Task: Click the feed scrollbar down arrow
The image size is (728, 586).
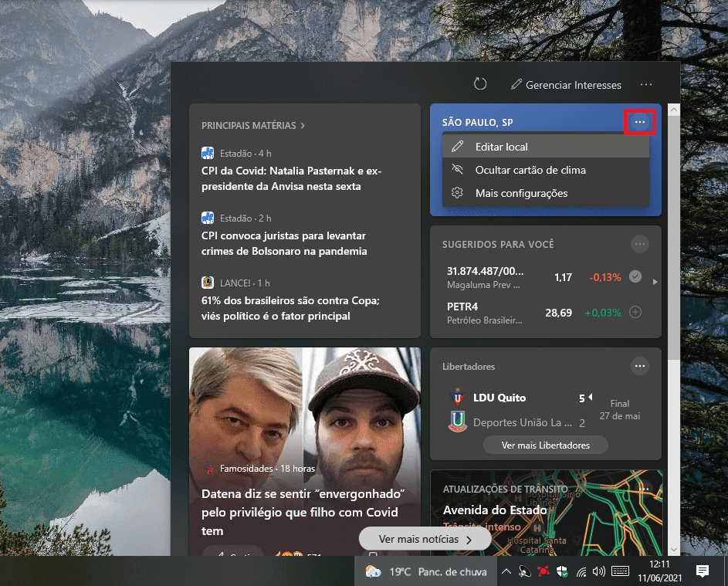Action: [674, 550]
